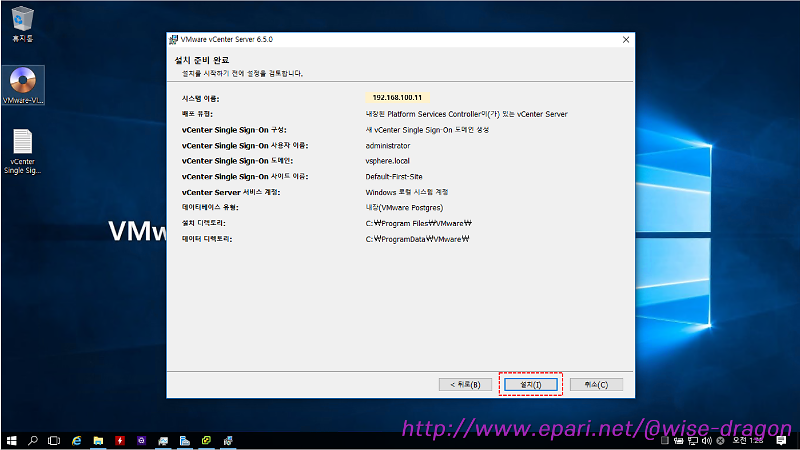
Task: Open the volume speaker tray icon
Action: click(x=707, y=441)
